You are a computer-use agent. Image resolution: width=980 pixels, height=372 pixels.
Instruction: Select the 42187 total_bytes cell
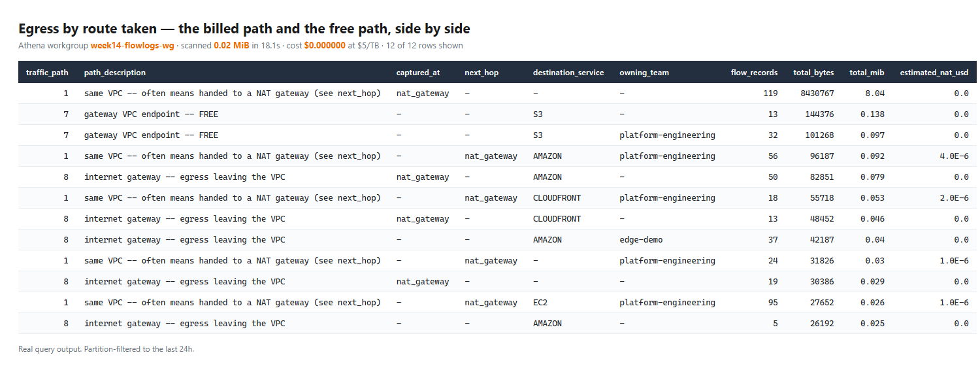(822, 240)
